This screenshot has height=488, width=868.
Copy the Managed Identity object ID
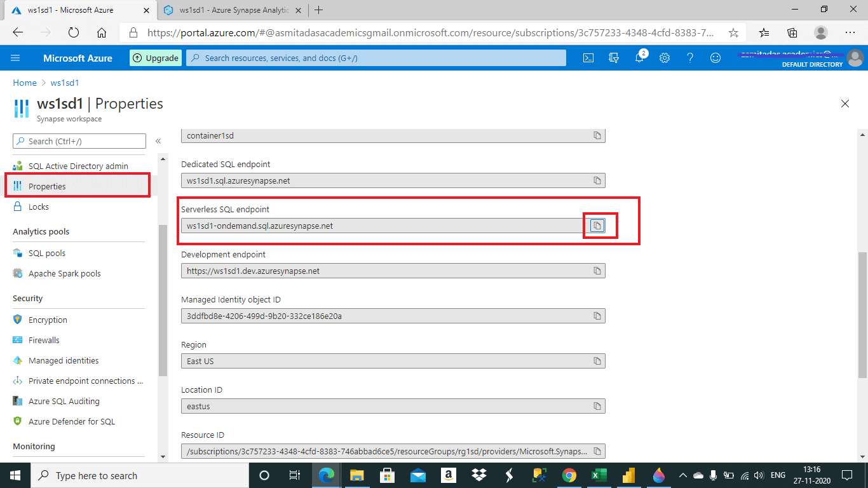click(x=597, y=316)
